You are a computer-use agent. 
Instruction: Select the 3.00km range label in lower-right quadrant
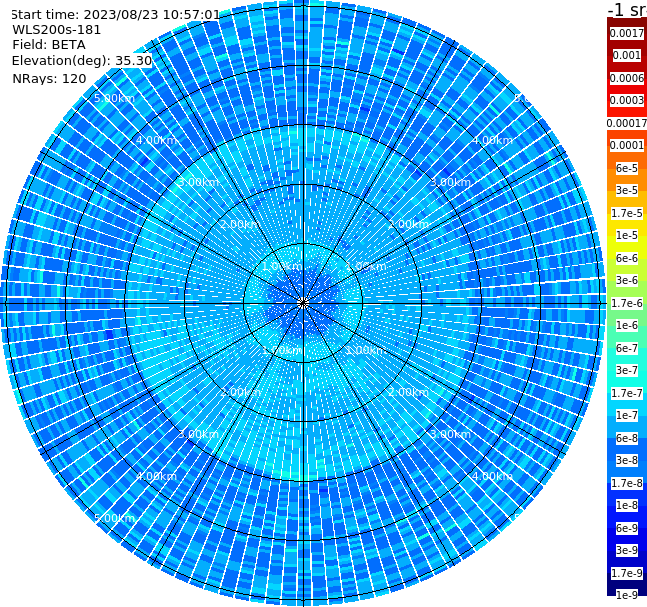(x=451, y=434)
